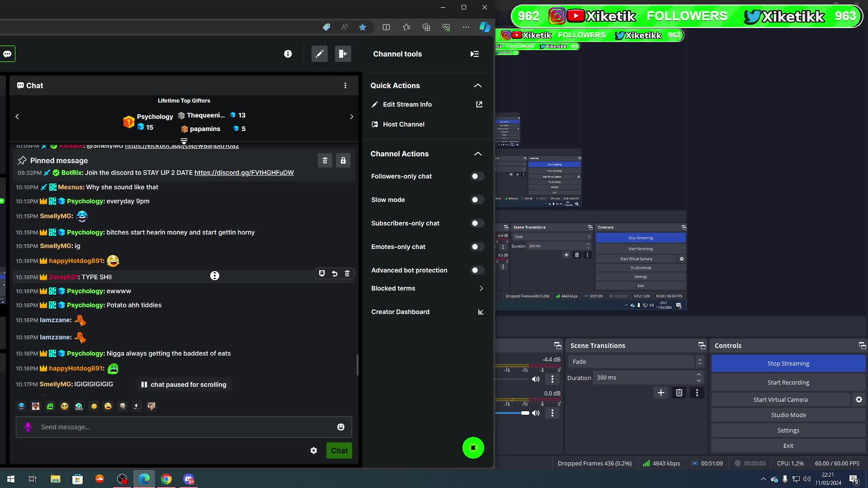The width and height of the screenshot is (868, 488).
Task: Click the Send message input field
Action: tap(181, 427)
